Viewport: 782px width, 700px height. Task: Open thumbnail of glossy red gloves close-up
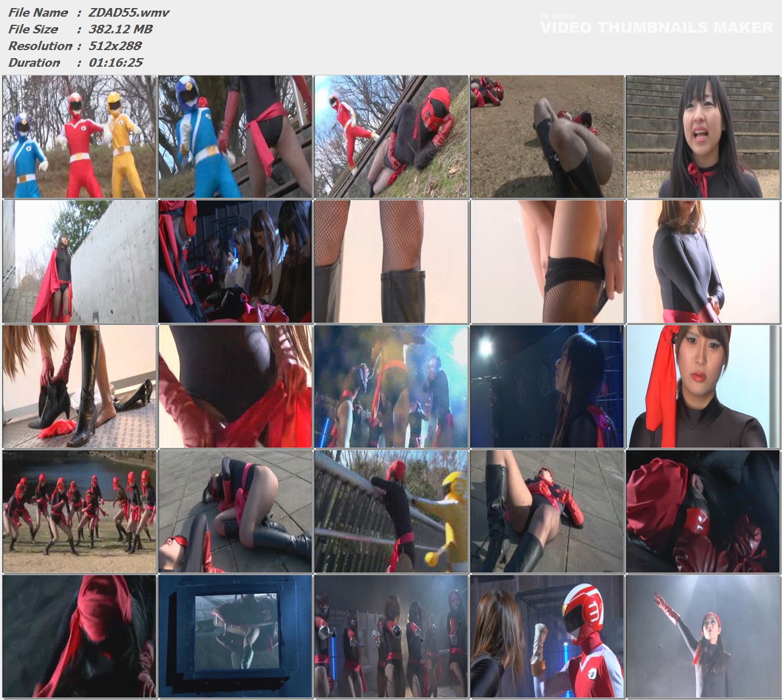(703, 511)
